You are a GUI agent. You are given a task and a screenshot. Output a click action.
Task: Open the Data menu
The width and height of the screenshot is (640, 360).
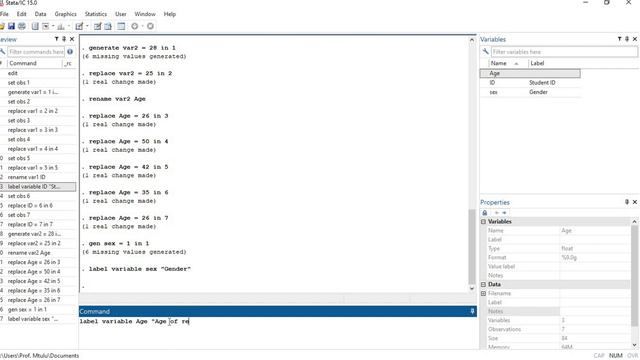pos(40,14)
